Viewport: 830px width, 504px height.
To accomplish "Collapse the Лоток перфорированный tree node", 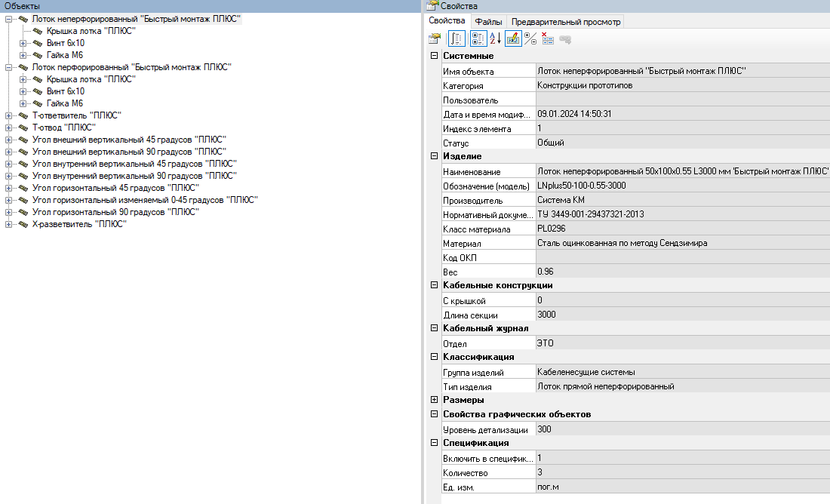I will pos(8,67).
